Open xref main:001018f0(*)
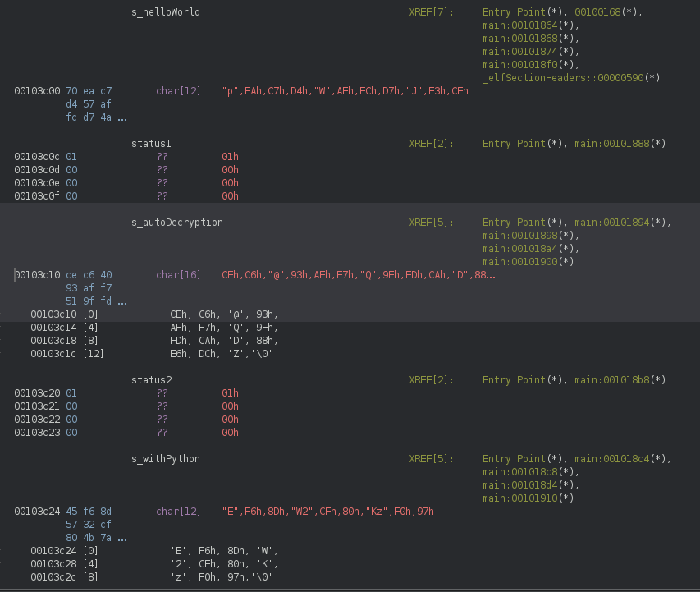The width and height of the screenshot is (700, 592). point(528,65)
